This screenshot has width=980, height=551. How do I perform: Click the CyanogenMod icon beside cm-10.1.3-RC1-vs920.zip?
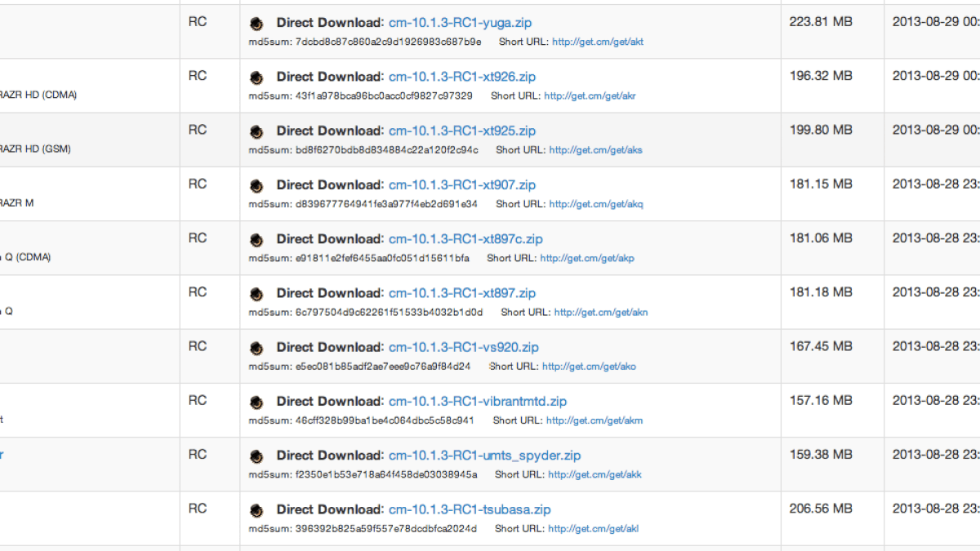tap(256, 348)
